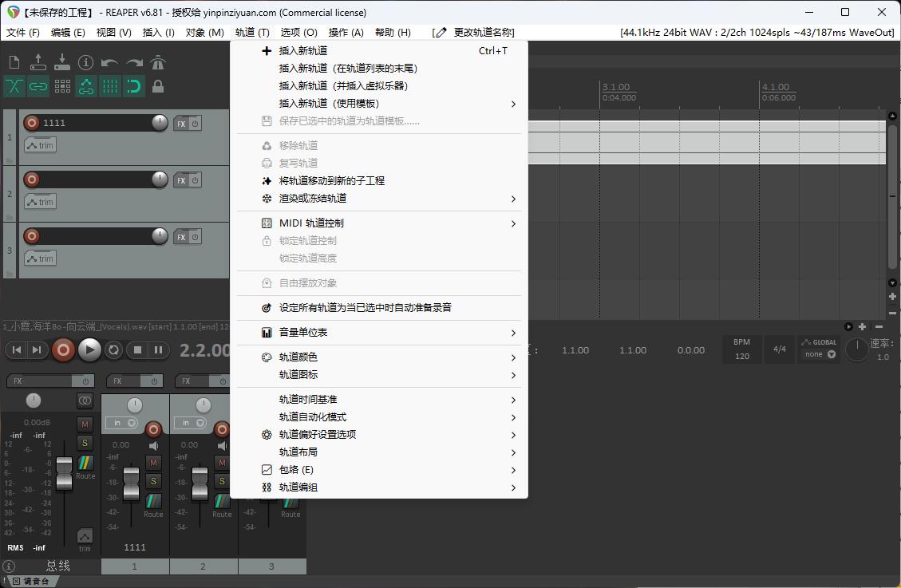
Task: Toggle snap-to-grid magnet icon in toolbar
Action: click(134, 86)
